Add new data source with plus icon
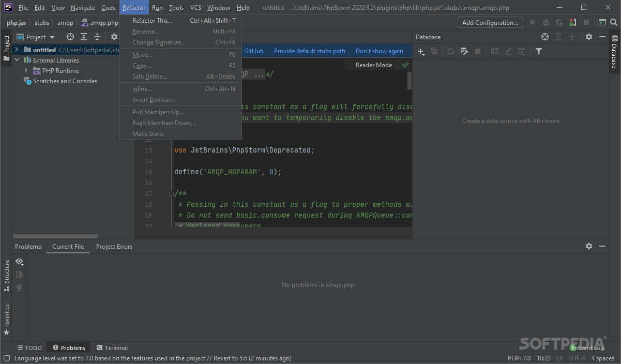The width and height of the screenshot is (621, 364). click(421, 51)
